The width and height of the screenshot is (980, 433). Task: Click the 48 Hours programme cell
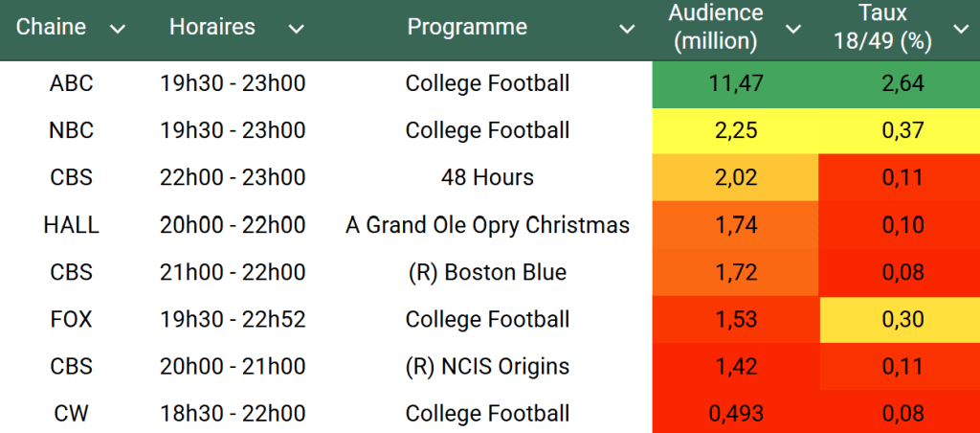pos(487,177)
